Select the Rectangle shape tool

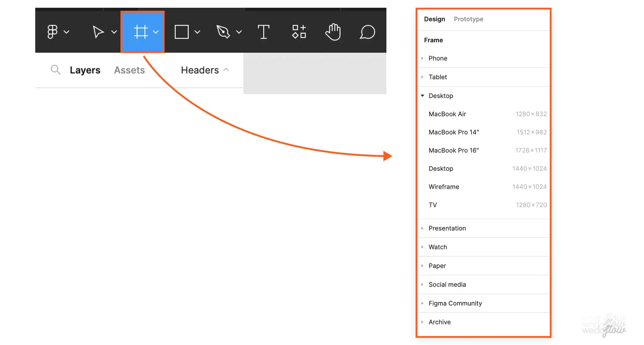[x=182, y=32]
